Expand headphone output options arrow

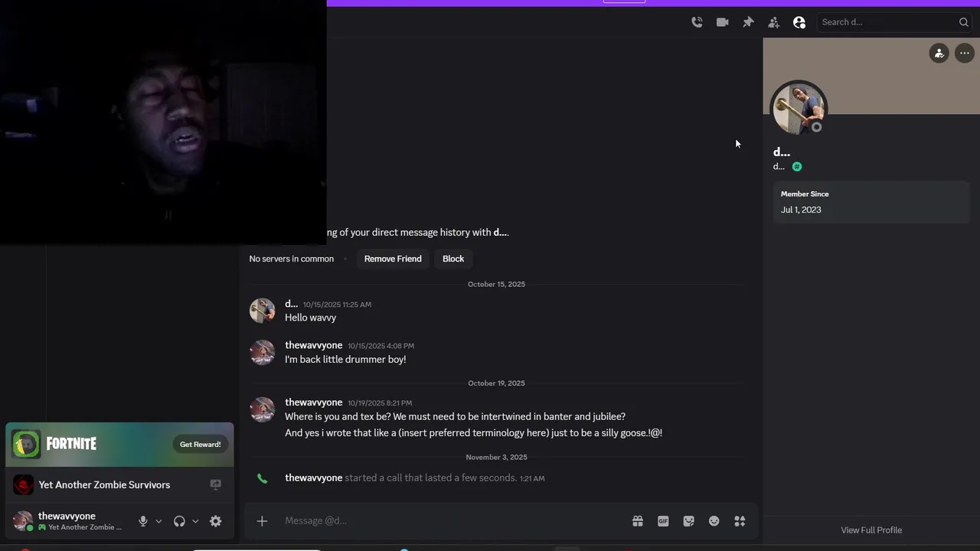click(x=195, y=521)
